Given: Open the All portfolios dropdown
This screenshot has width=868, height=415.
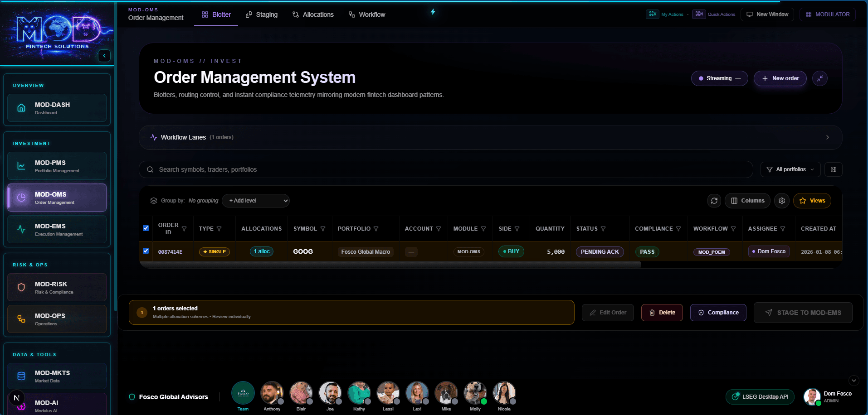Looking at the screenshot, I should [x=790, y=169].
